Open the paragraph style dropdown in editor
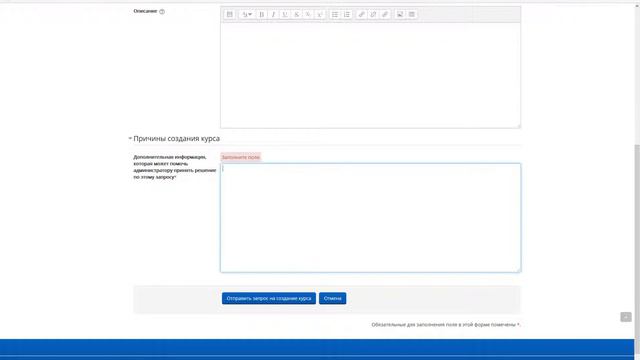 [x=246, y=14]
